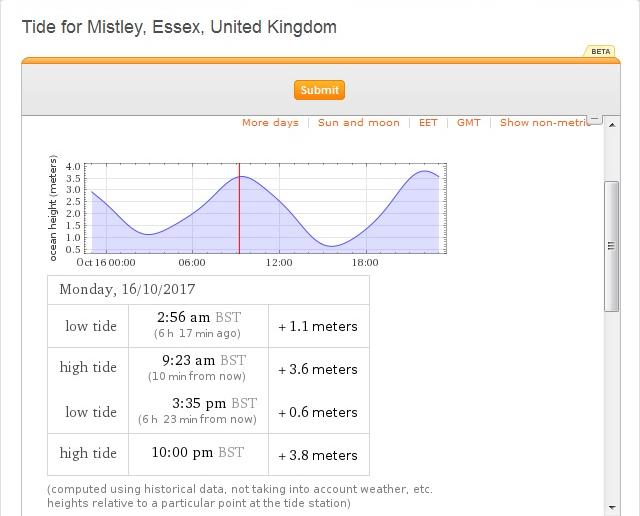This screenshot has width=640, height=516.
Task: Click the scrollbar up arrow
Action: [x=611, y=125]
